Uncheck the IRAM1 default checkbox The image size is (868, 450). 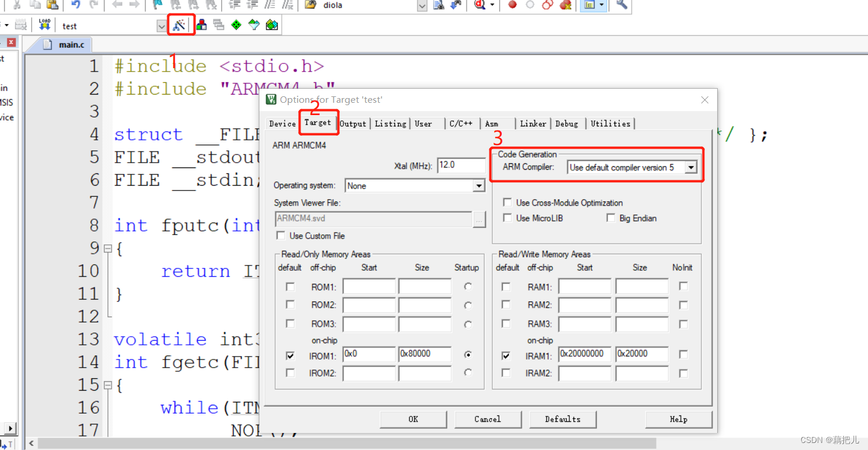[506, 355]
